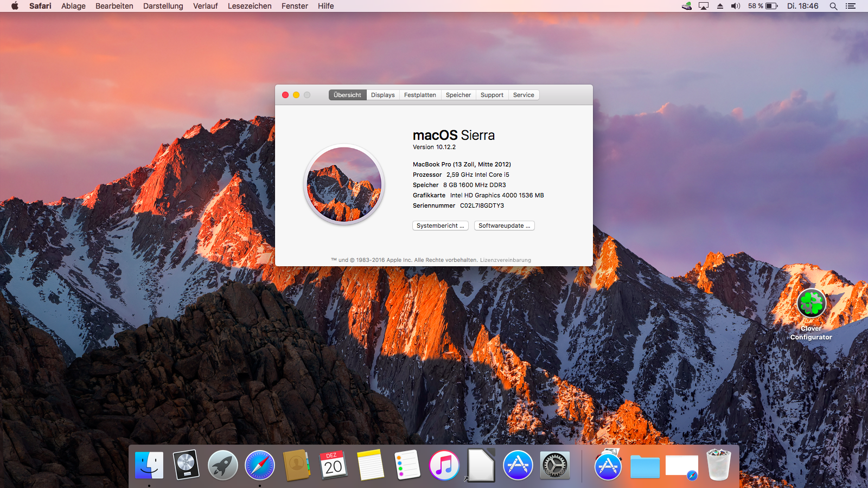Launch System Preferences gear in Dock
This screenshot has height=488, width=868.
pos(555,465)
